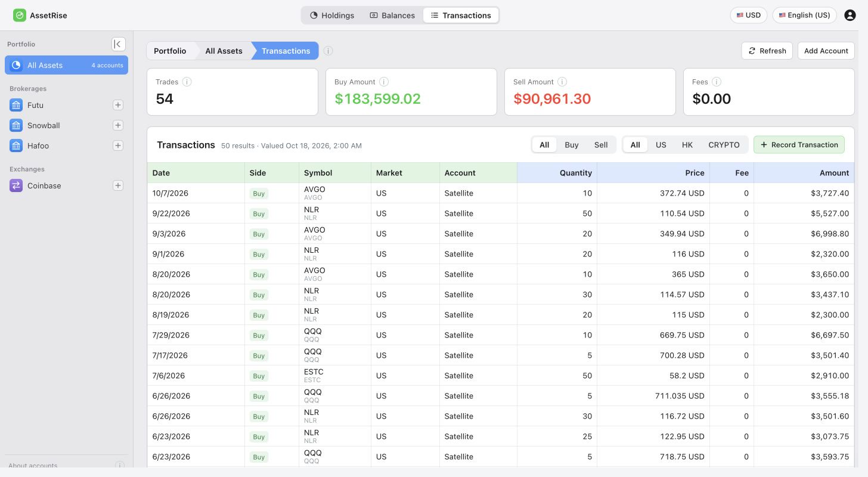The image size is (868, 477).
Task: Show info next to Transactions breadcrumb
Action: 328,51
